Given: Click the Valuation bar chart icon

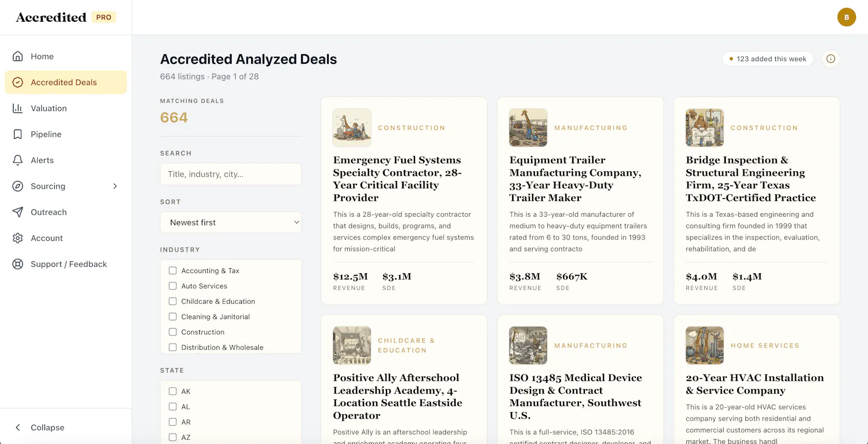Looking at the screenshot, I should click(x=18, y=108).
